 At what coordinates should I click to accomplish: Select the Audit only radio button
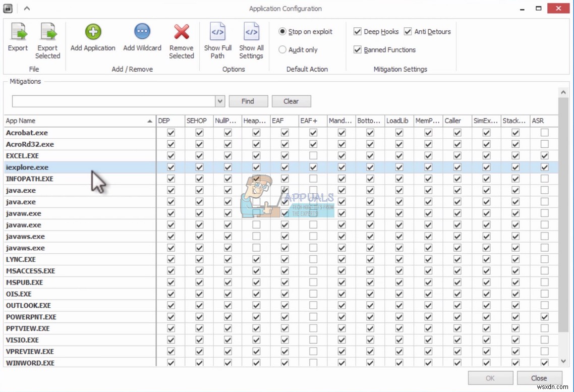point(282,49)
